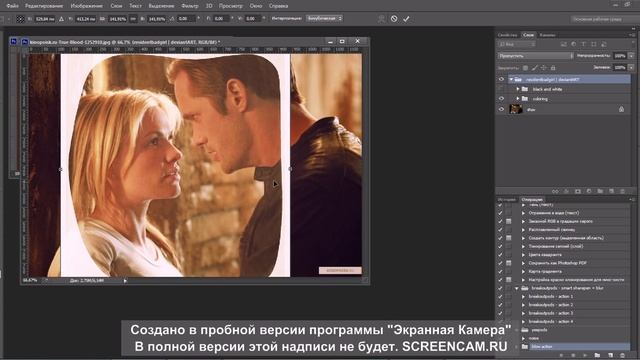
Task: Click the Фон layer thumbnail
Action: click(516, 109)
